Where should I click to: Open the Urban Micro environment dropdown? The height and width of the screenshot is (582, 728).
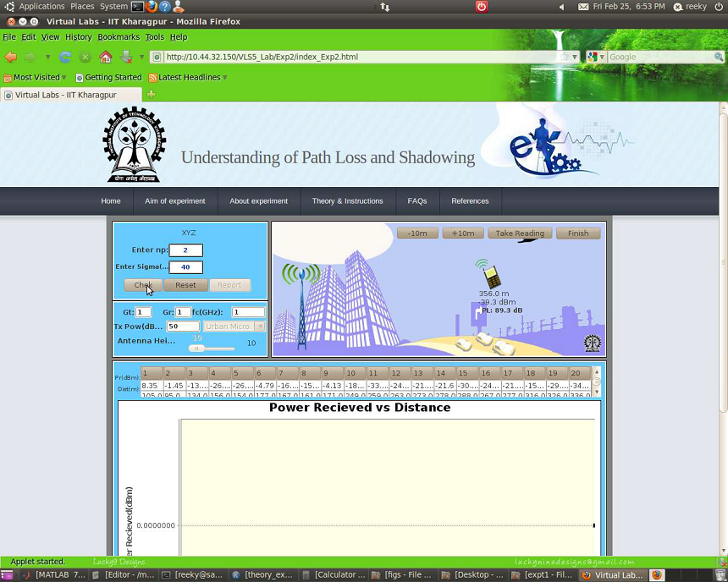[234, 326]
